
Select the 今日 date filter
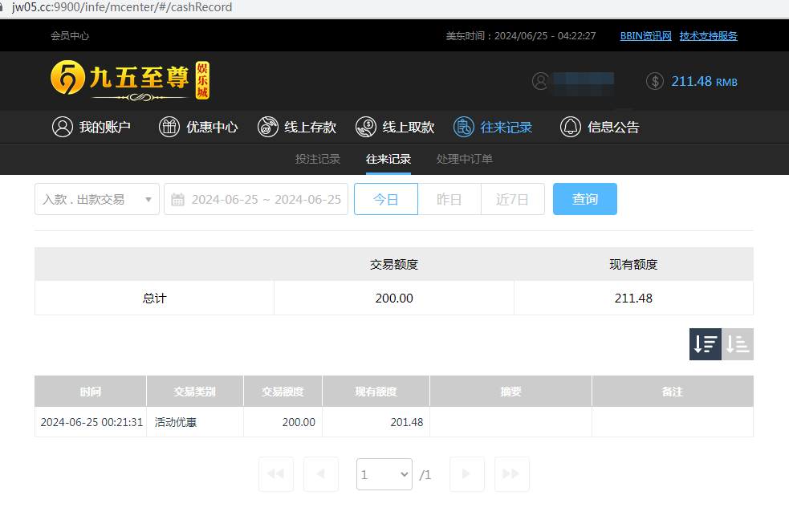(x=386, y=199)
